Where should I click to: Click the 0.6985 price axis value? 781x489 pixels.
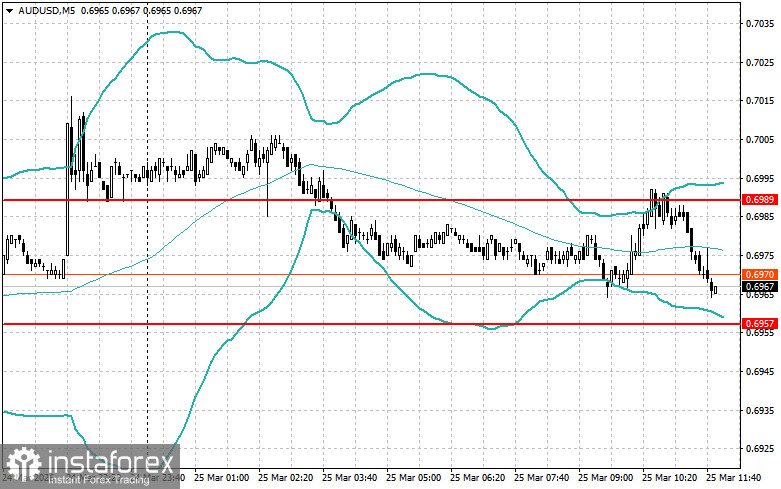tap(760, 217)
